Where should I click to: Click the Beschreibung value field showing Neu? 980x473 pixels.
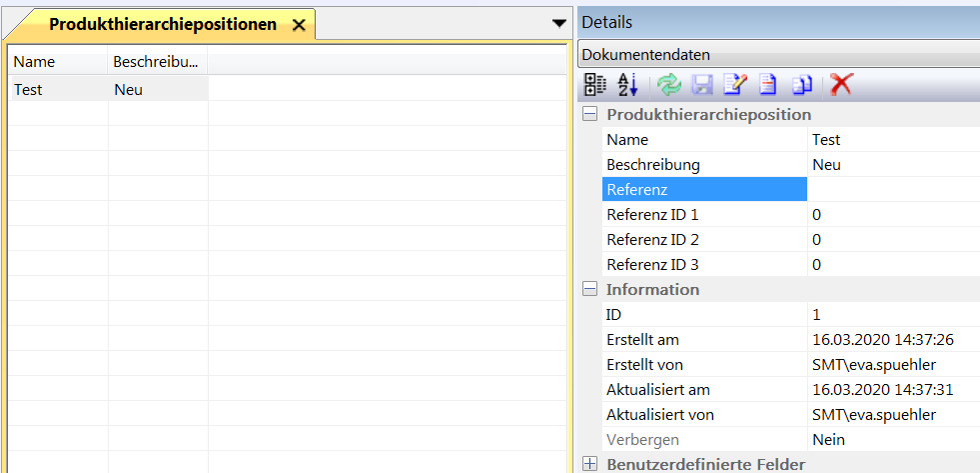[x=892, y=164]
